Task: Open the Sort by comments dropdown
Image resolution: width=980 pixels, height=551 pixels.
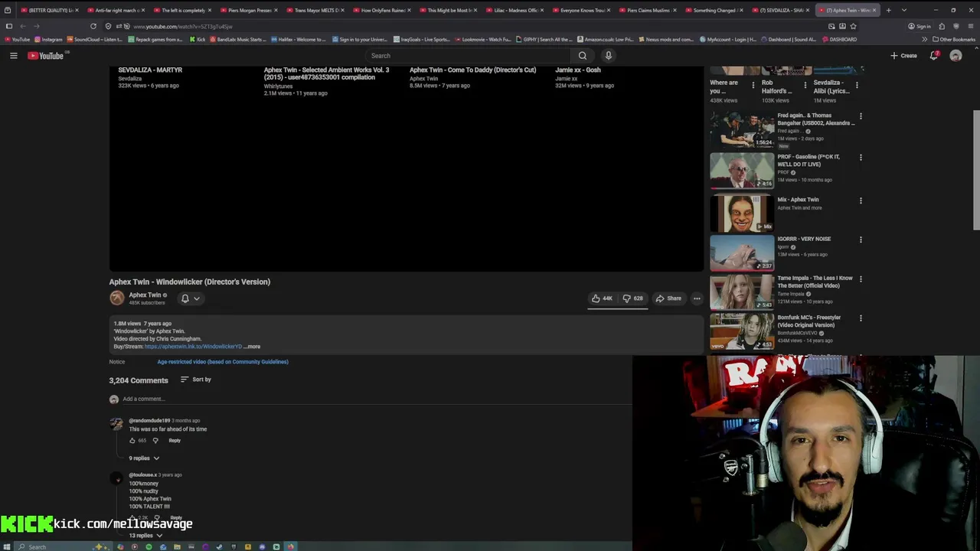Action: (x=196, y=380)
